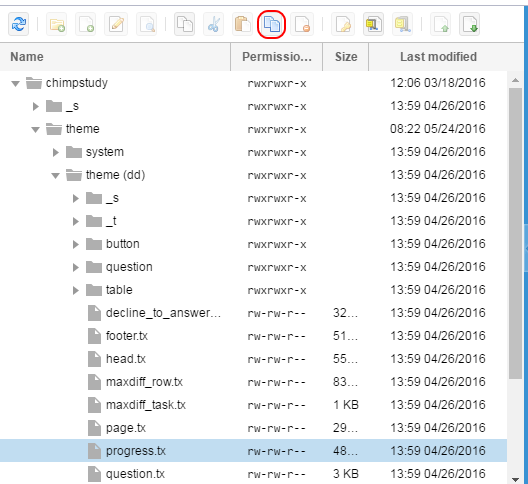
Task: Expand the system folder
Action: [x=56, y=152]
